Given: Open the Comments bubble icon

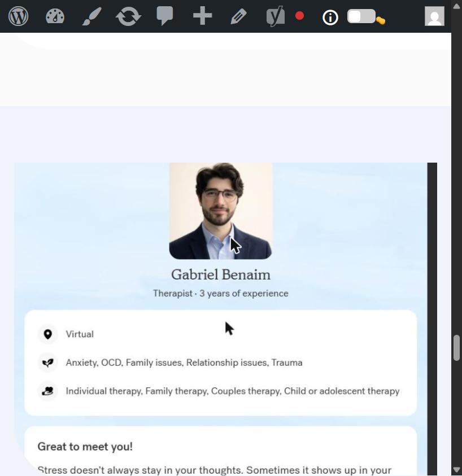Looking at the screenshot, I should 164,16.
